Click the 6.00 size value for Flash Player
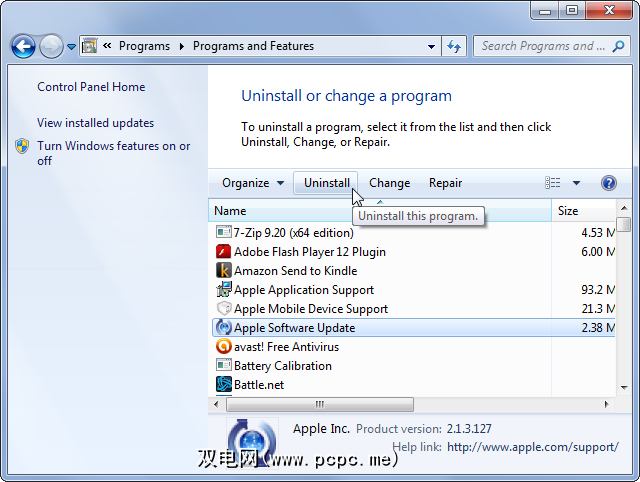 click(x=598, y=252)
